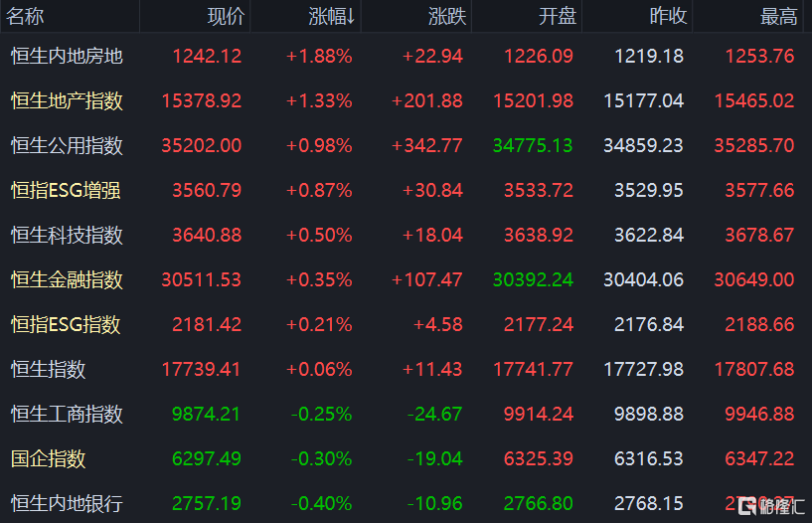The height and width of the screenshot is (523, 812).
Task: Click the -0.30% change value
Action: tap(322, 458)
